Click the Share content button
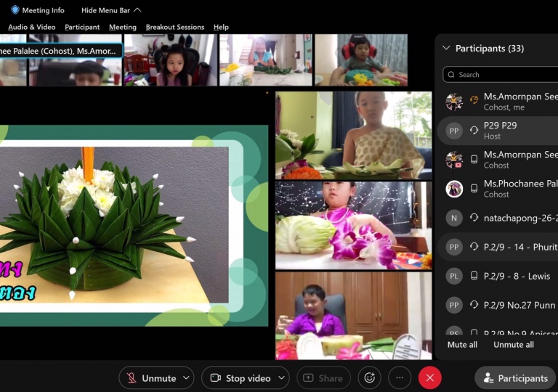 point(323,377)
